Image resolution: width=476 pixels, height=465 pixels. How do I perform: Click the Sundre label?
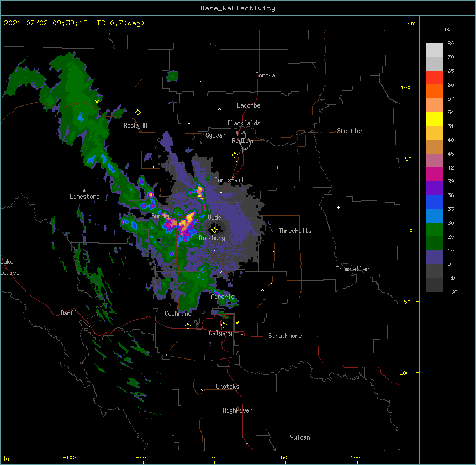[x=161, y=216]
